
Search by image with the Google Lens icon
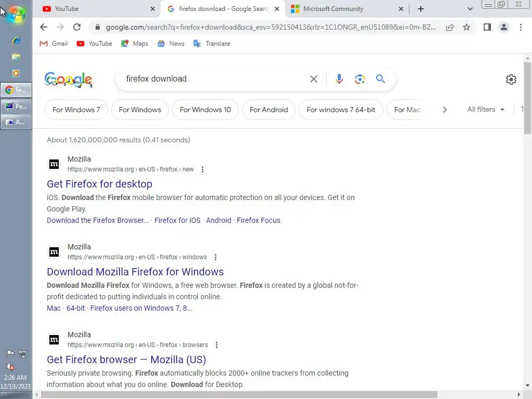pos(360,79)
